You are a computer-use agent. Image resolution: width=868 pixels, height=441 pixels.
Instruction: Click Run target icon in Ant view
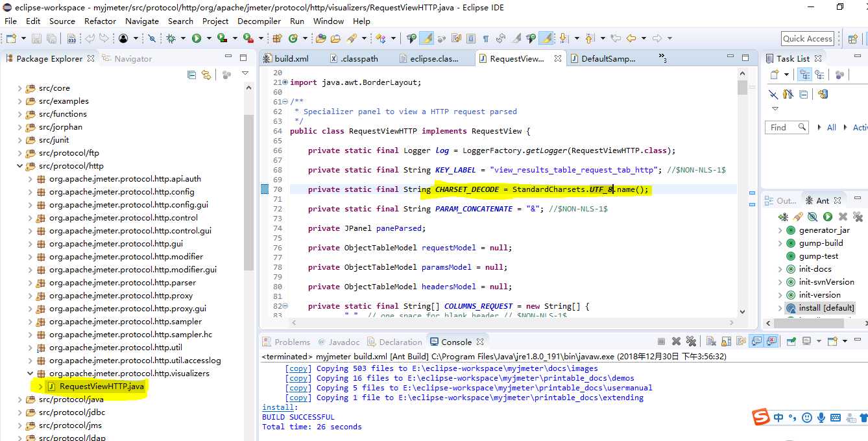click(828, 217)
